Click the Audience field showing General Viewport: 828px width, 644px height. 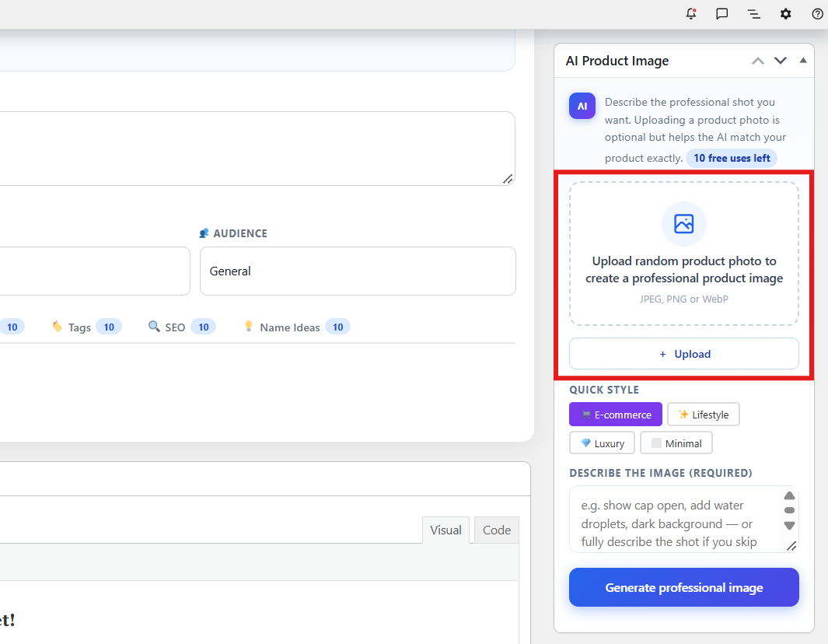pos(358,271)
